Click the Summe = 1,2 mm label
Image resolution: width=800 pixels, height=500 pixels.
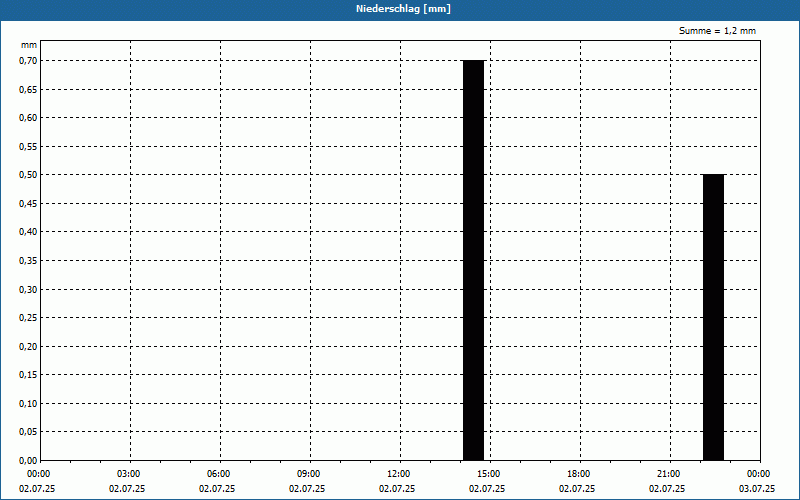717,31
